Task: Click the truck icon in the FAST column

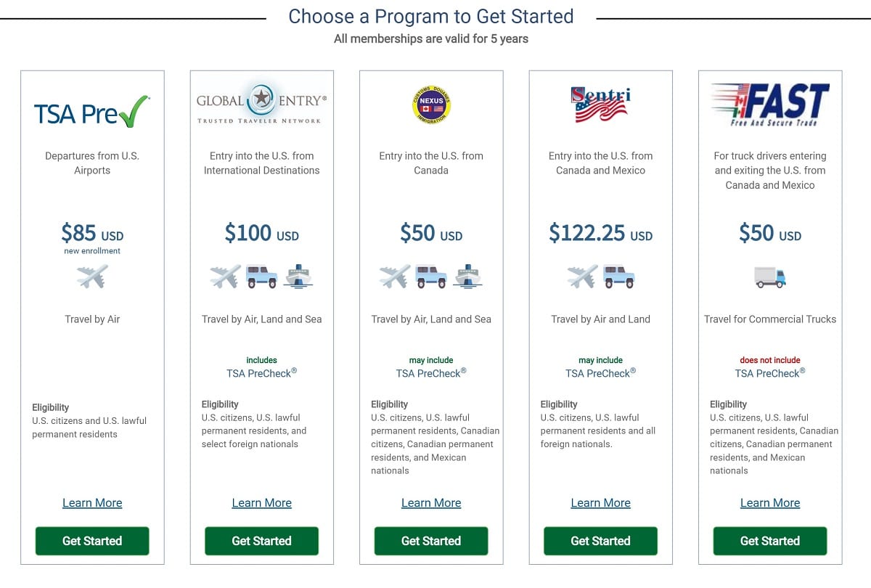Action: pos(770,277)
